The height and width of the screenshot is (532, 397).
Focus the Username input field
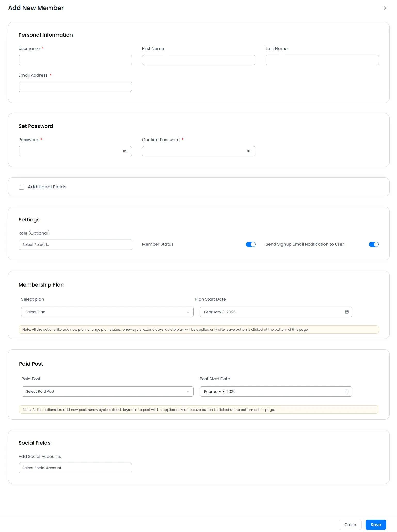click(75, 60)
